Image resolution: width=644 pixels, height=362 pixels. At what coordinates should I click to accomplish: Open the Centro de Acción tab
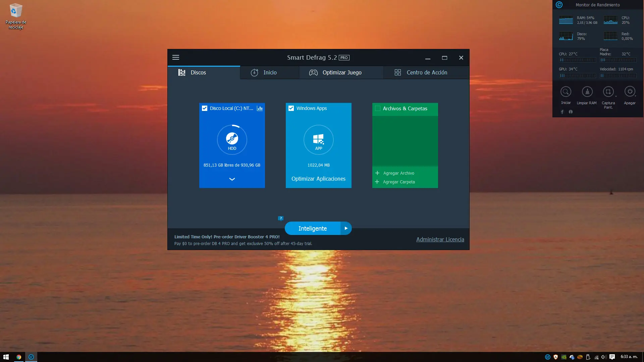[426, 72]
